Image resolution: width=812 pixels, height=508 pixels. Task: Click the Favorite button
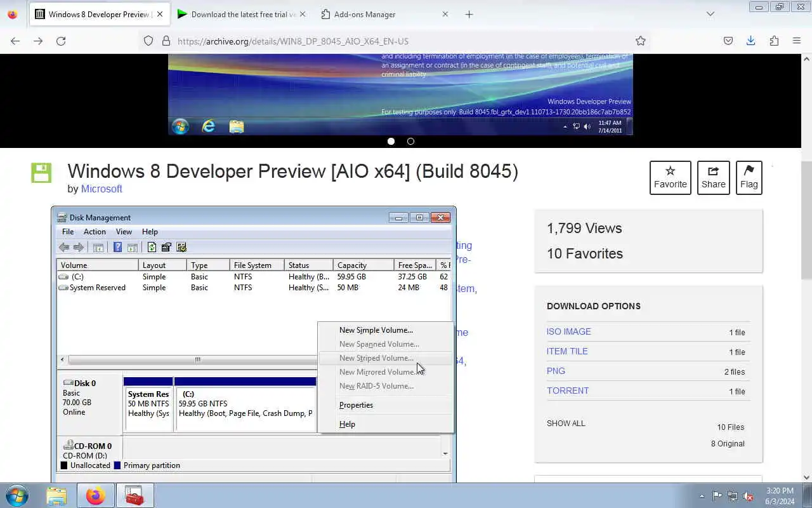tap(671, 178)
